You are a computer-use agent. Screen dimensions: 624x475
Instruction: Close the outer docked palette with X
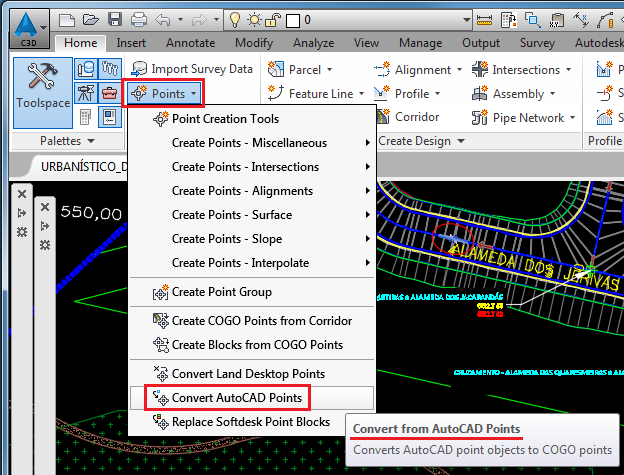(x=22, y=194)
